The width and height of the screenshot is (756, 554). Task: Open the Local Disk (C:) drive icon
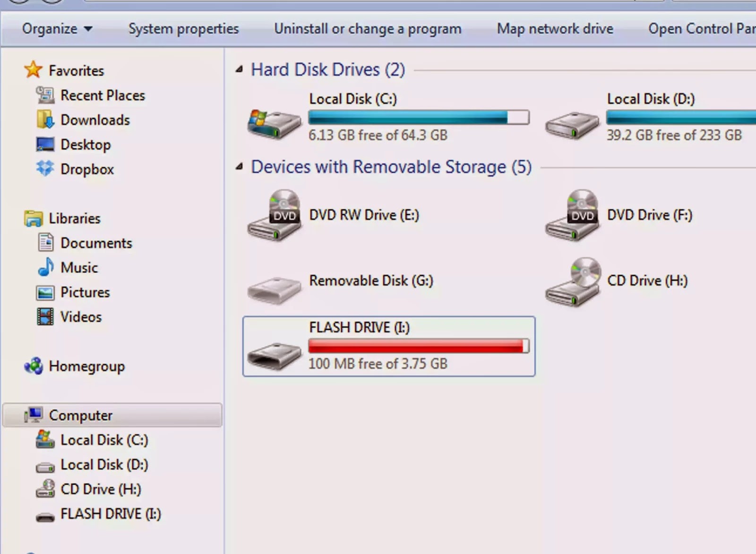274,124
